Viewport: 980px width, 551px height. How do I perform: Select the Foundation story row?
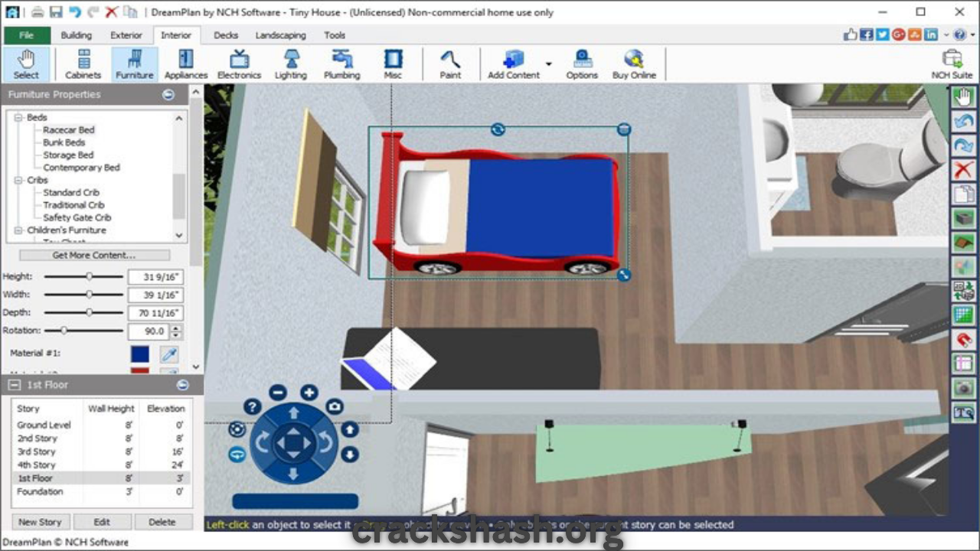(100, 492)
